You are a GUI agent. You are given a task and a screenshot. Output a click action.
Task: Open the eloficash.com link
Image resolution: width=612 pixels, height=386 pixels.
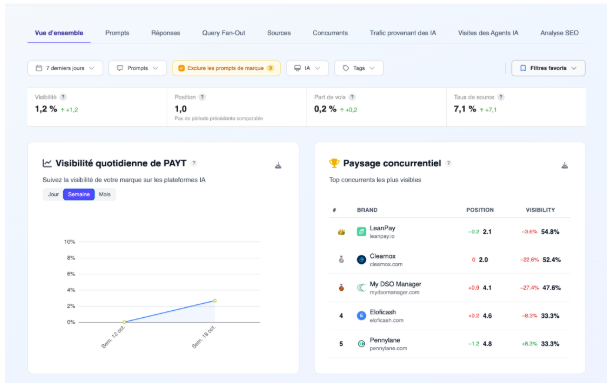pos(386,320)
